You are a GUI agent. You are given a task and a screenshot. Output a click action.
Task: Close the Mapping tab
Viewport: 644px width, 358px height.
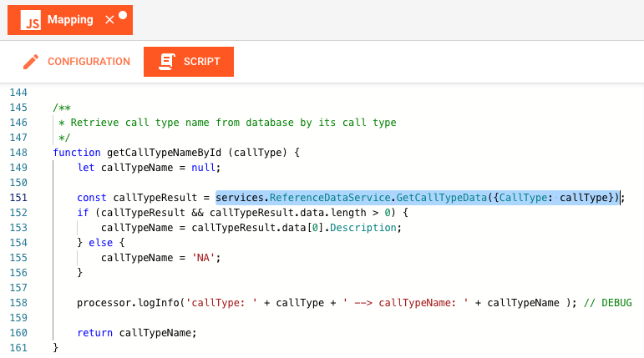[110, 20]
